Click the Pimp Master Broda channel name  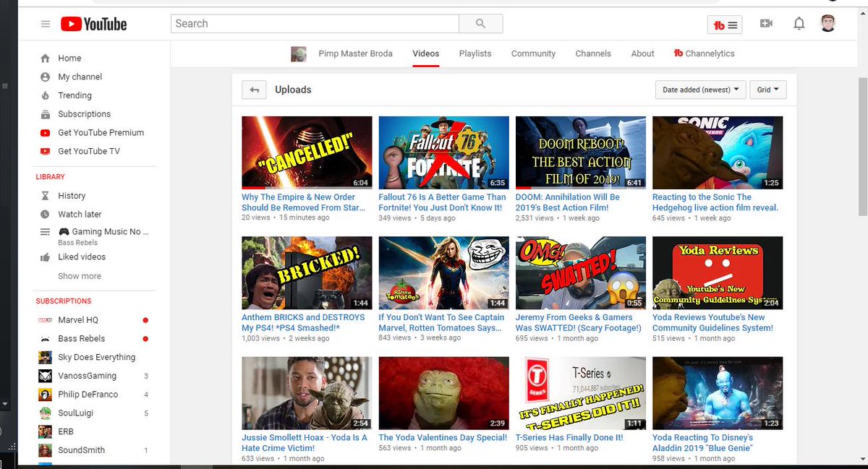(355, 53)
